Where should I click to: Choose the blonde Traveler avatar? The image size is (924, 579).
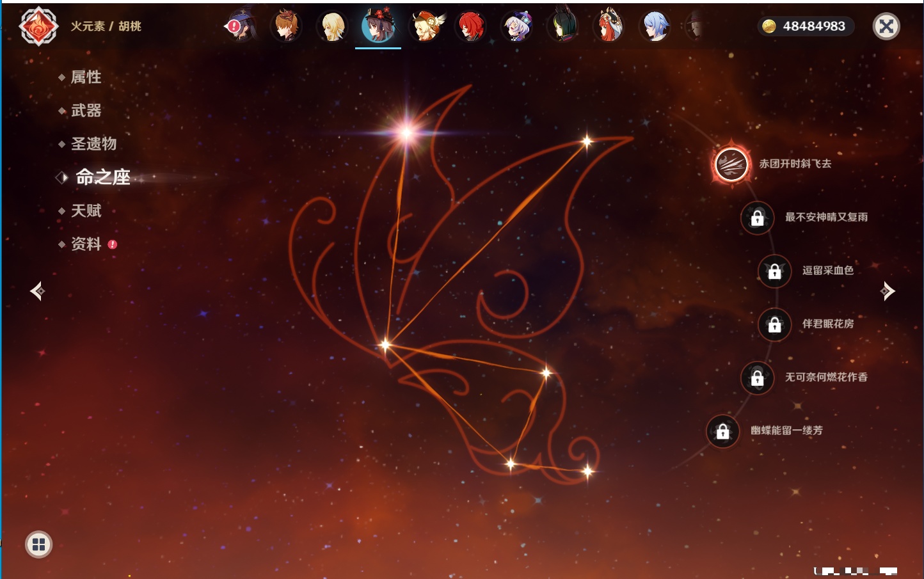(333, 26)
